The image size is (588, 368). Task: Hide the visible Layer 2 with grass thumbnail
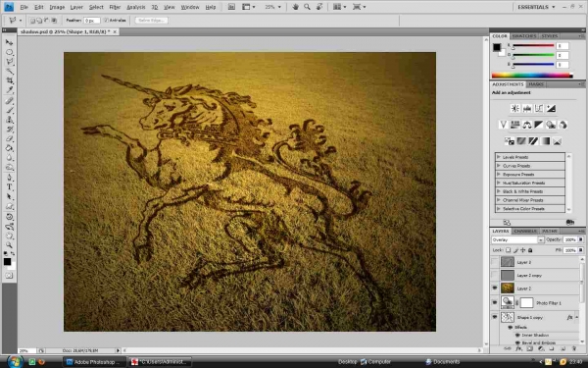point(495,288)
